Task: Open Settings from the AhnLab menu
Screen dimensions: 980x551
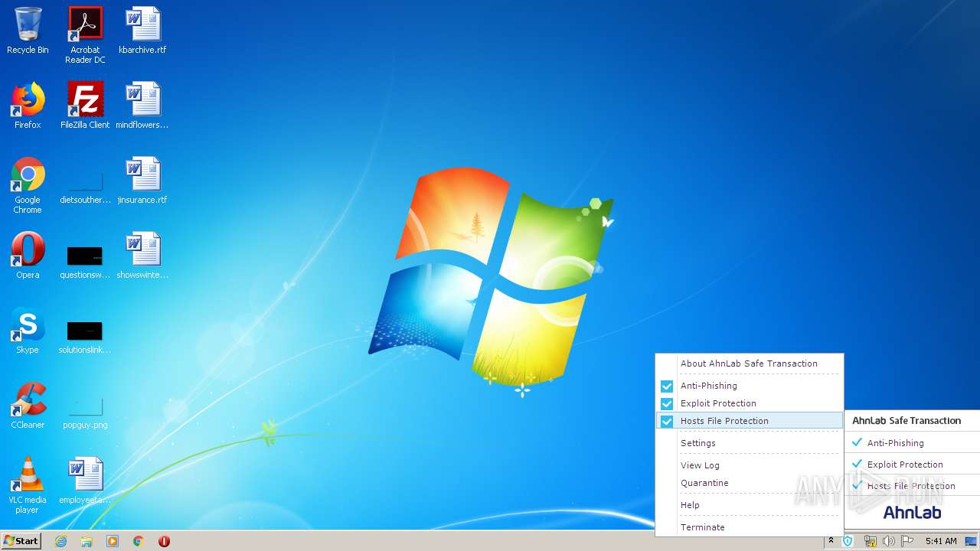Action: 749,443
